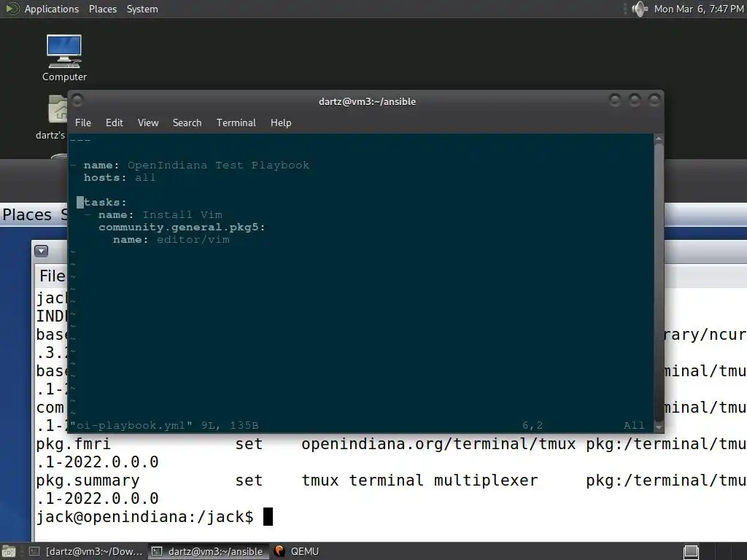Switch to the QEMU taskbar window
This screenshot has height=560, width=747.
click(298, 551)
